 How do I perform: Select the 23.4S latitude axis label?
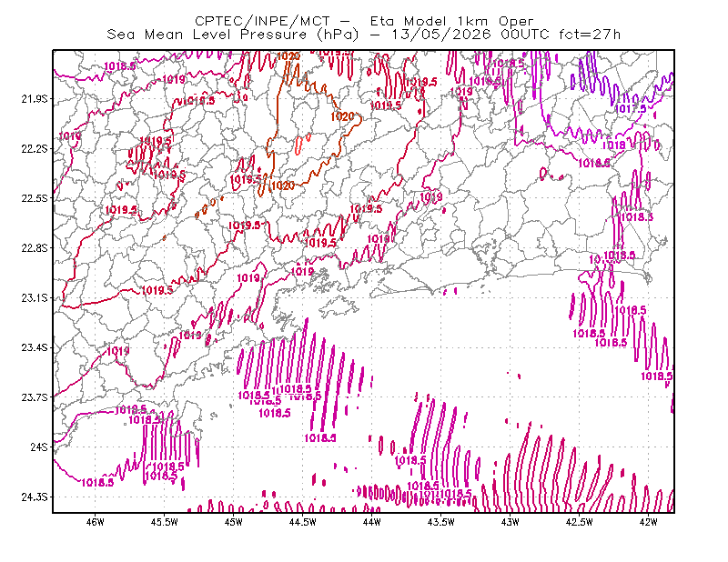[35, 347]
